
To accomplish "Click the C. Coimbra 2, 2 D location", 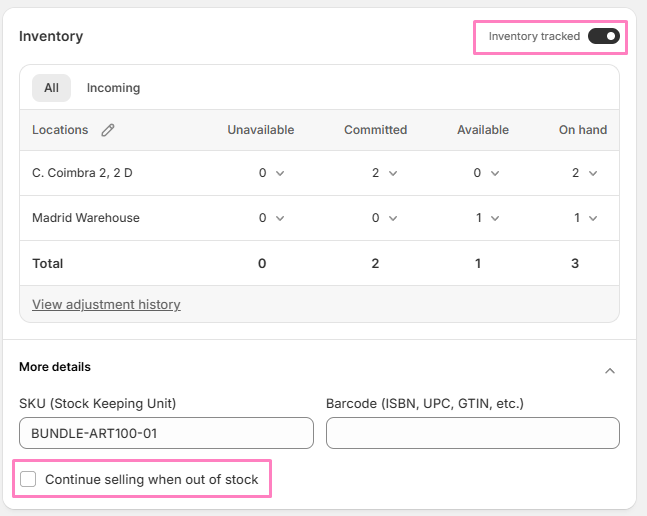I will 82,173.
